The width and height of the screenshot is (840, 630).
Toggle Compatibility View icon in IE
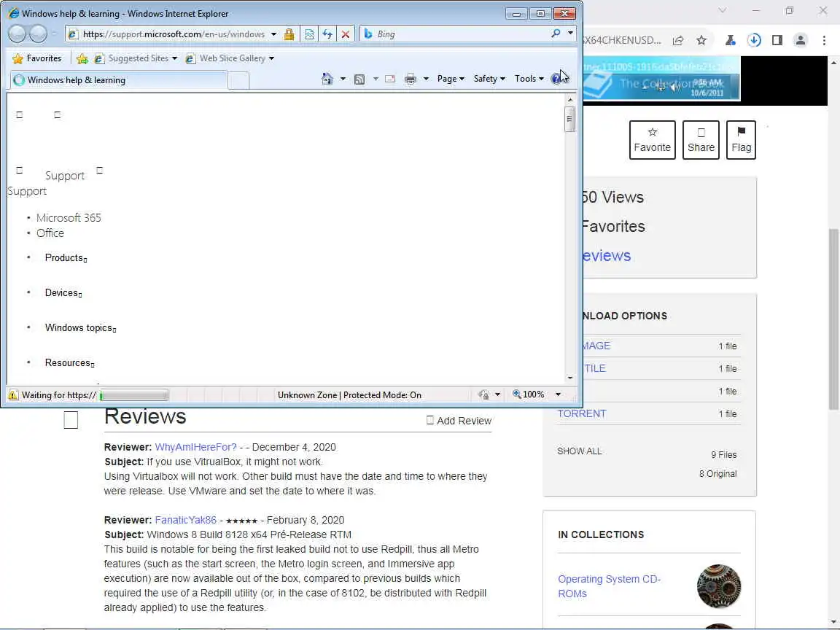pyautogui.click(x=309, y=34)
